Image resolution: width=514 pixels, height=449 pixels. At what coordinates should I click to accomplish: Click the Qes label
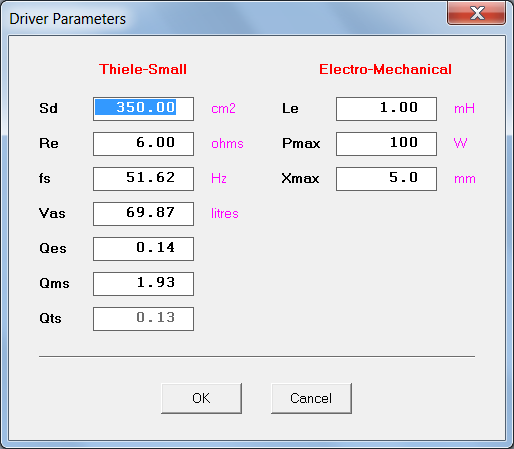(x=53, y=248)
